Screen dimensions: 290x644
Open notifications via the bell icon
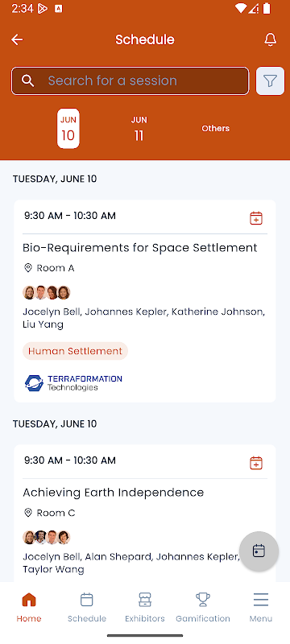(270, 39)
